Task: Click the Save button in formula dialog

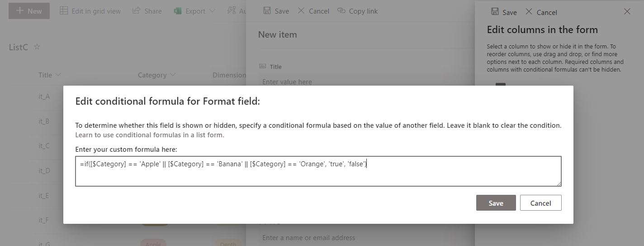Action: pyautogui.click(x=496, y=203)
